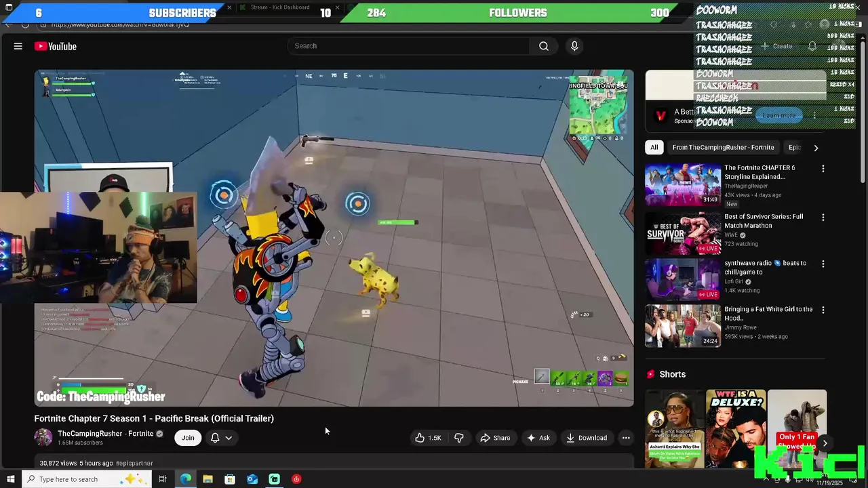Open TheCampingRusher - Fortnite channel name
Screen dimensions: 868x488
[105, 434]
